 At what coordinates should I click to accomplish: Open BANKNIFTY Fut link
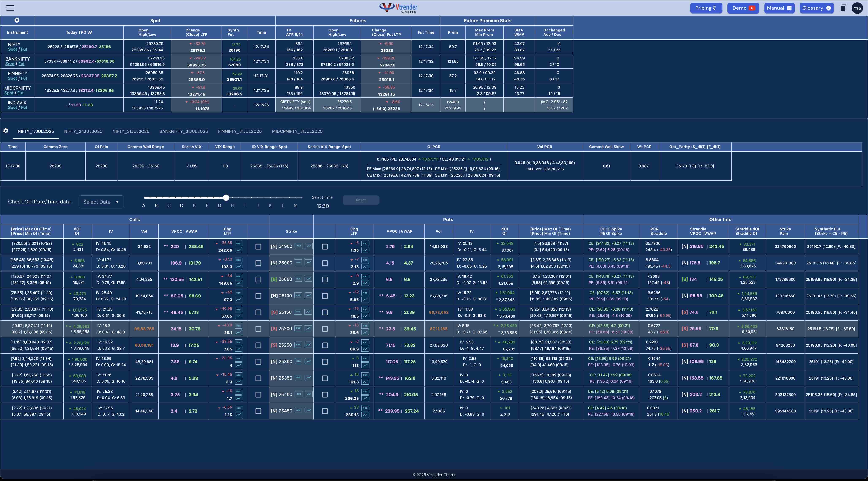(22, 64)
